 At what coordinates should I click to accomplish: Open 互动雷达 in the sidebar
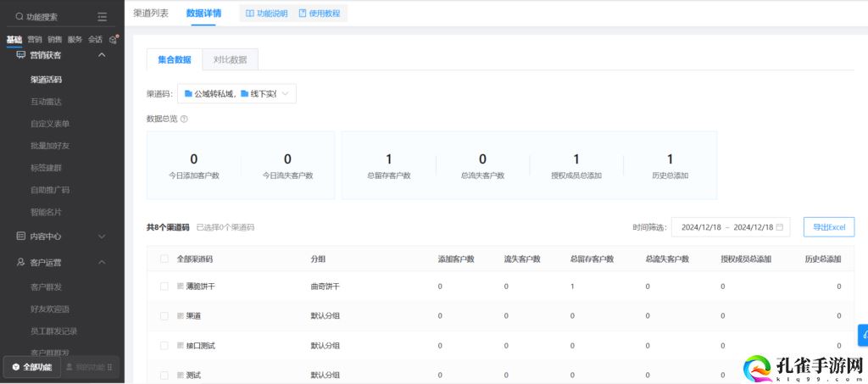pyautogui.click(x=46, y=102)
